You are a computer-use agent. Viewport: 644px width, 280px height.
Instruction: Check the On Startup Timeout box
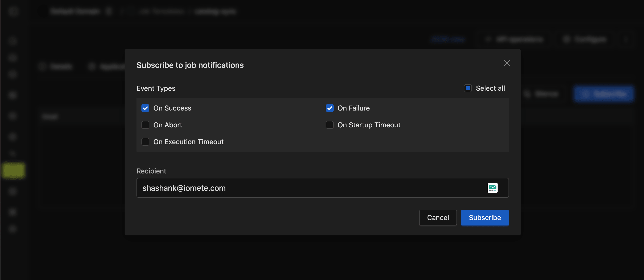[329, 125]
